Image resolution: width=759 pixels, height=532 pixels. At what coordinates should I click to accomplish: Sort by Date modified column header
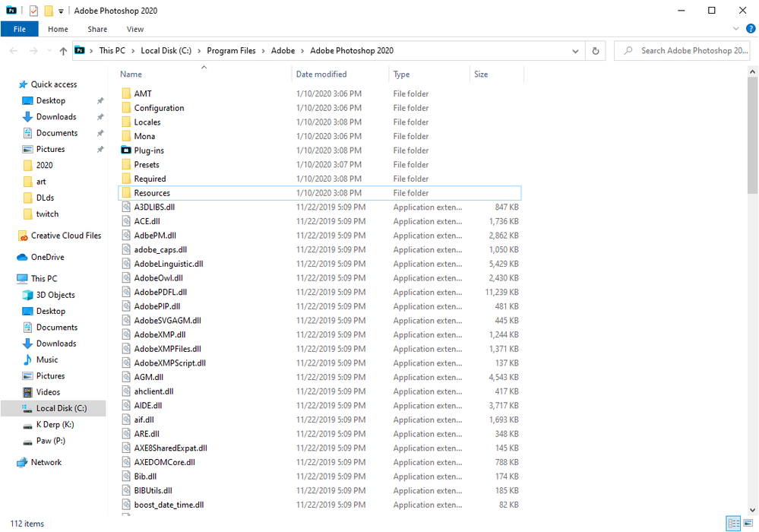coord(341,74)
